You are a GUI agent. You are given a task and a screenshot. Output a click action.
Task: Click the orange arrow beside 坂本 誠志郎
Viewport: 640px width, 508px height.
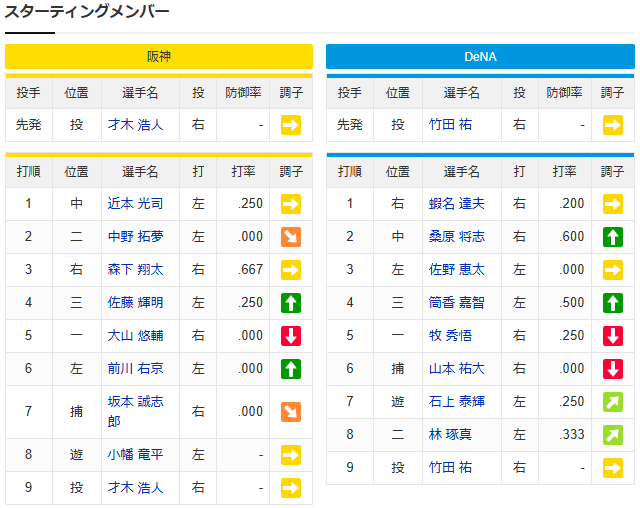(x=291, y=412)
